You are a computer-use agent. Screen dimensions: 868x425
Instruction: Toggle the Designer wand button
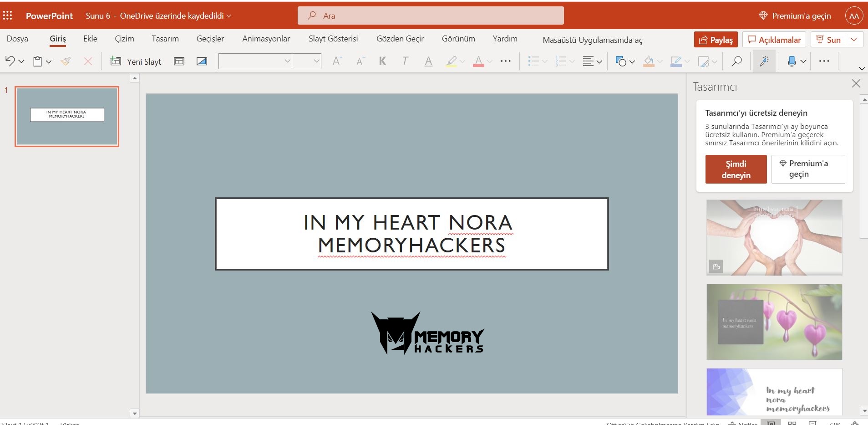(764, 61)
